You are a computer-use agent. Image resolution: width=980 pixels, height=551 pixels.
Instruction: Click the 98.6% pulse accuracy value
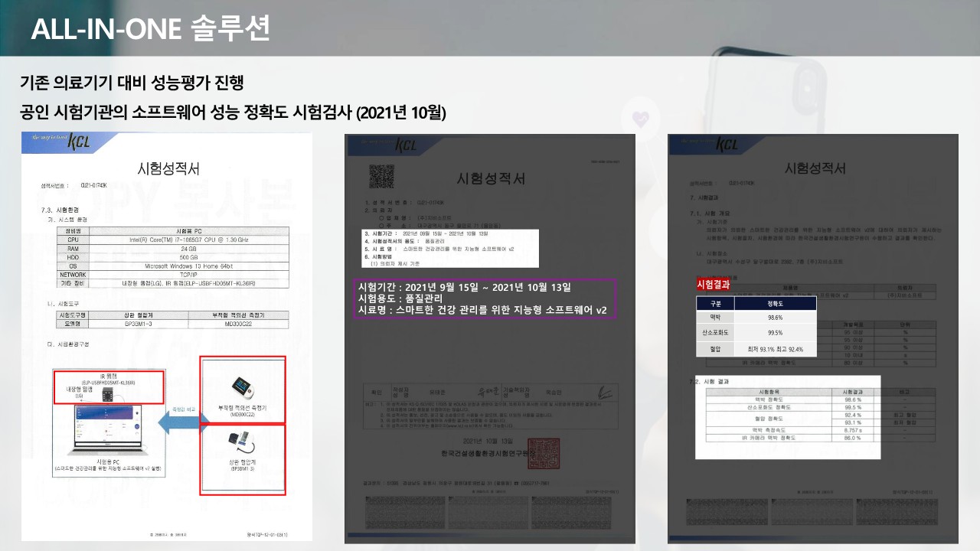(776, 318)
